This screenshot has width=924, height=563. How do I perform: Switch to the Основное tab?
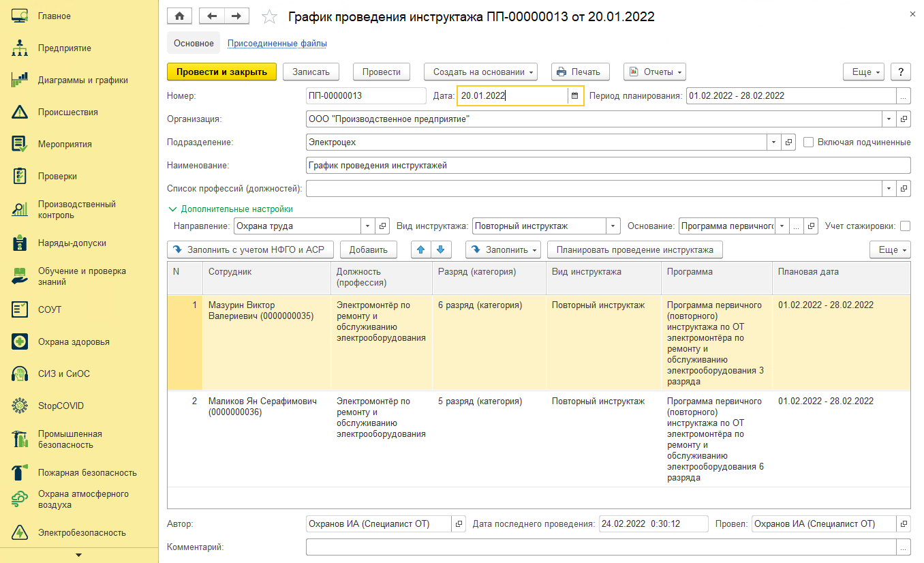click(194, 43)
